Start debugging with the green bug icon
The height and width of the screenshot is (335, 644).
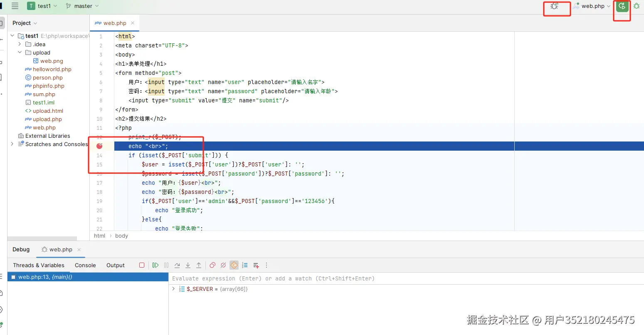point(637,6)
